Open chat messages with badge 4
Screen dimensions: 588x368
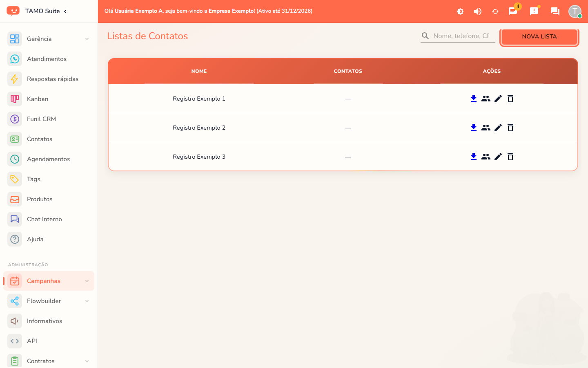(x=513, y=11)
